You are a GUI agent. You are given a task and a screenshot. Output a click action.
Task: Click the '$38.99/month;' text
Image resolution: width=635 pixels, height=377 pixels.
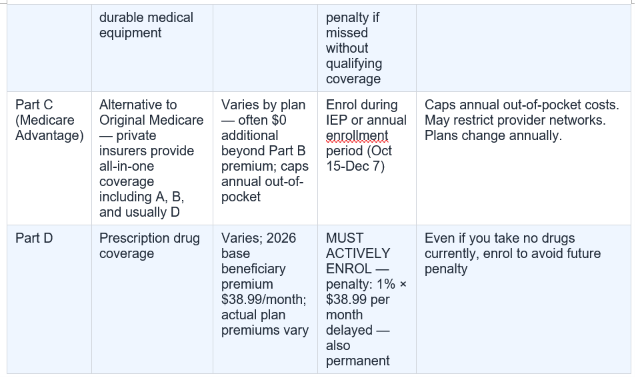[x=264, y=300]
